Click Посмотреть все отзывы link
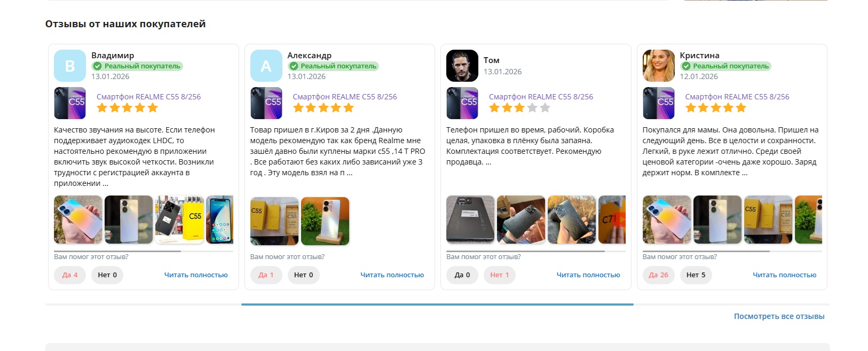The height and width of the screenshot is (351, 868). coord(779,316)
